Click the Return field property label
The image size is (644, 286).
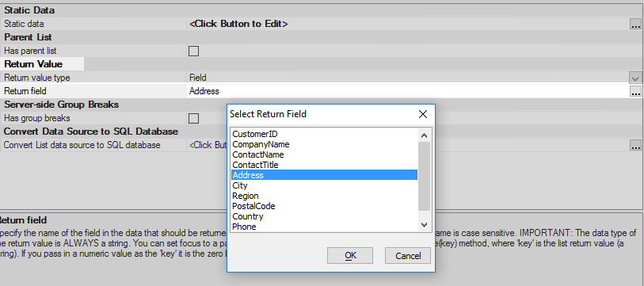25,91
